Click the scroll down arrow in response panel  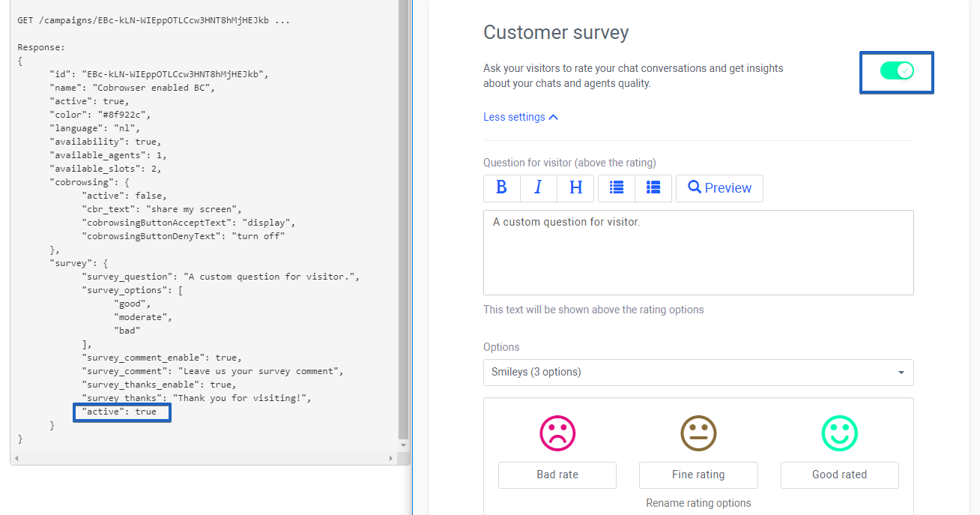tap(405, 445)
